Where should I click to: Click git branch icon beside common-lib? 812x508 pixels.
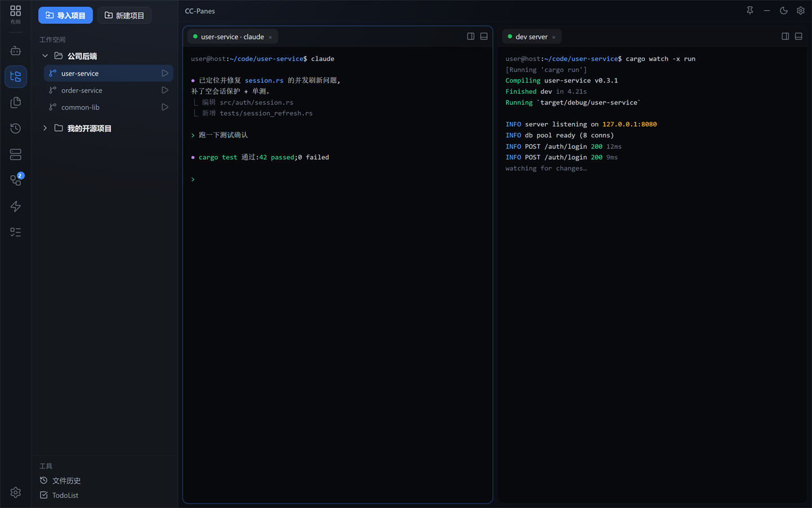coord(52,107)
